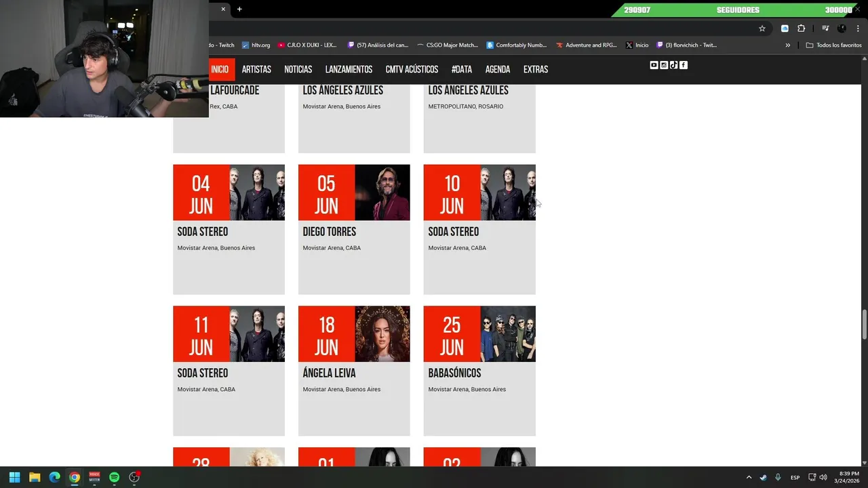The height and width of the screenshot is (488, 868).
Task: Open the site's YouTube social icon
Action: (x=654, y=65)
